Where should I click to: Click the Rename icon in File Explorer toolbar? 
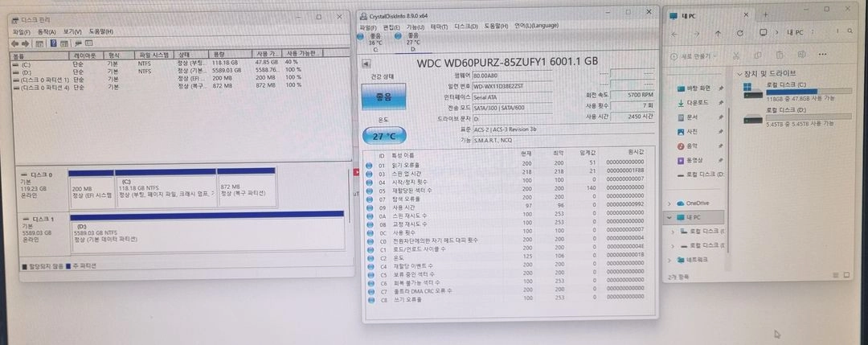(801, 55)
